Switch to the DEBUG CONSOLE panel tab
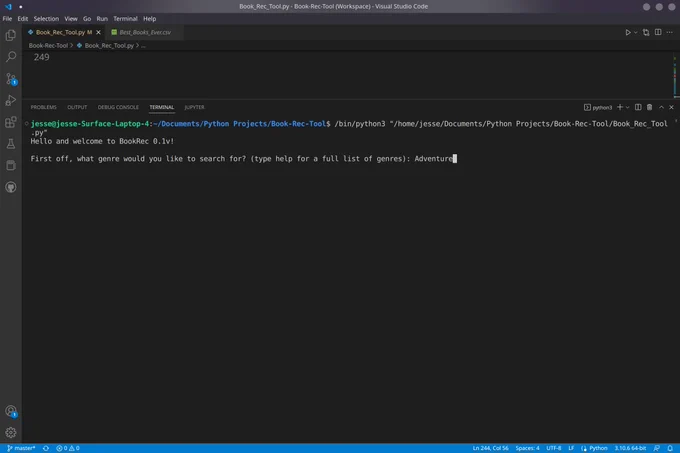The height and width of the screenshot is (453, 680). [x=118, y=108]
